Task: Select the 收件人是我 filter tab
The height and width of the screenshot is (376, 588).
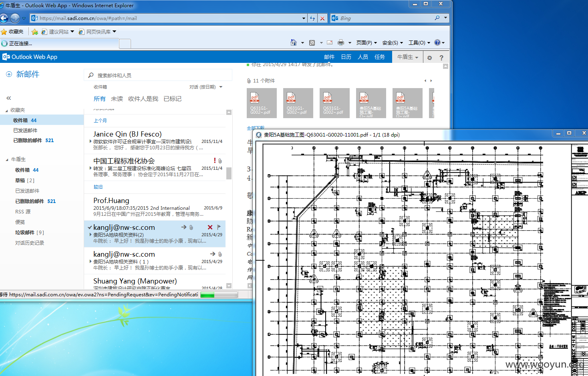Action: point(143,99)
